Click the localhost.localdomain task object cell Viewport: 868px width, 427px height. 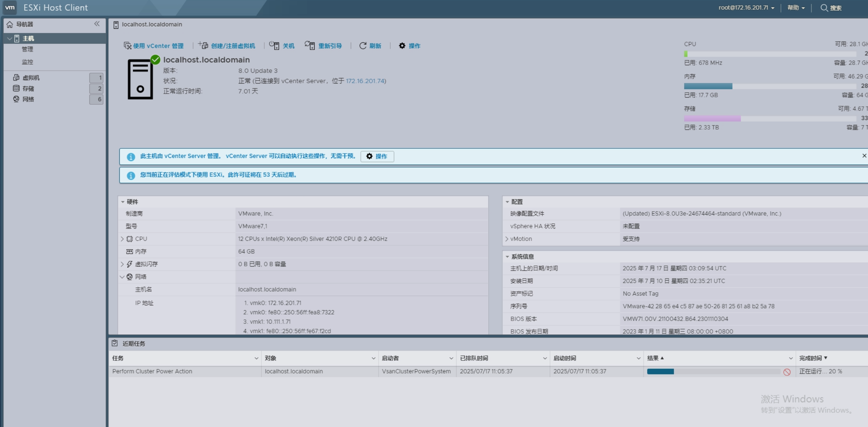(x=294, y=371)
